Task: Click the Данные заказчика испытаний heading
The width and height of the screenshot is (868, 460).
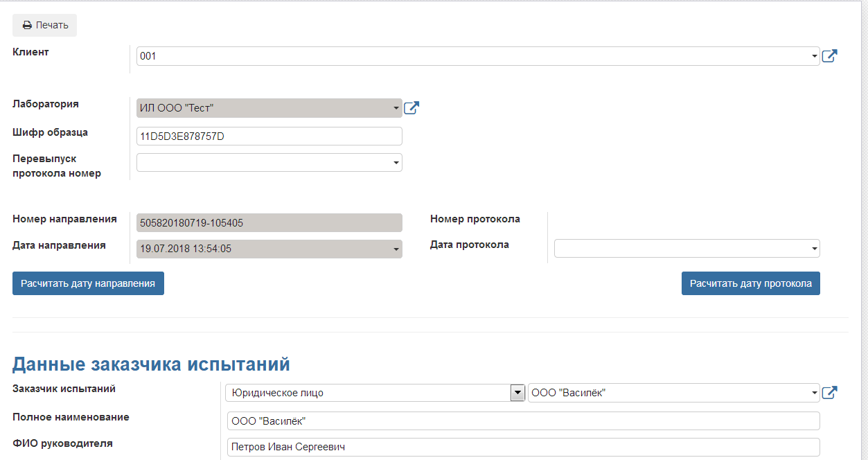Action: coord(151,364)
